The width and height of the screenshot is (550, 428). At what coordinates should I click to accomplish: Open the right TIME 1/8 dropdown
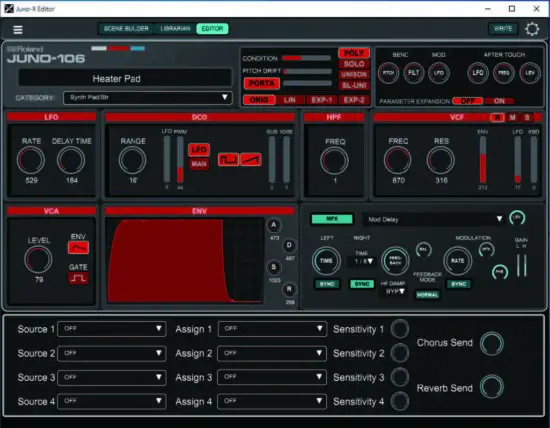pos(363,261)
